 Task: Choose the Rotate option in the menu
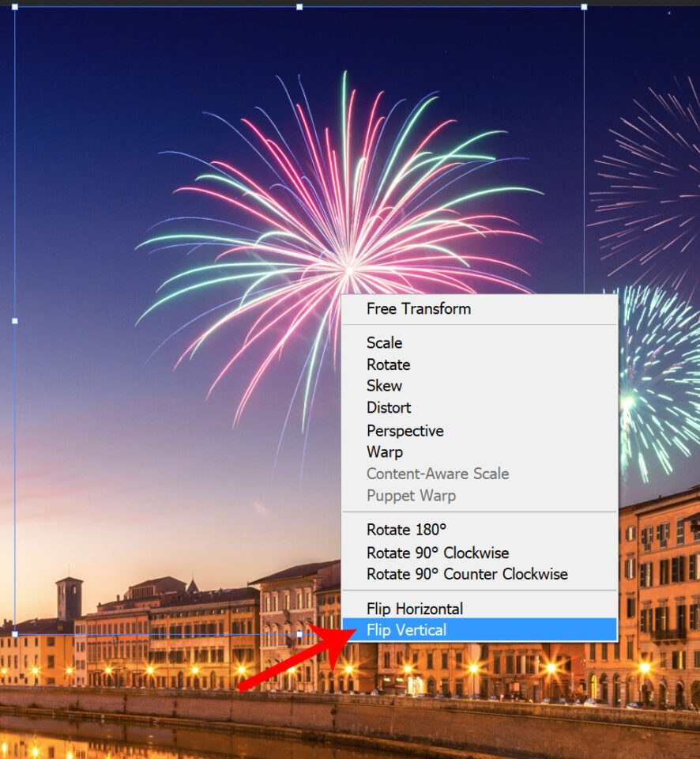point(388,364)
